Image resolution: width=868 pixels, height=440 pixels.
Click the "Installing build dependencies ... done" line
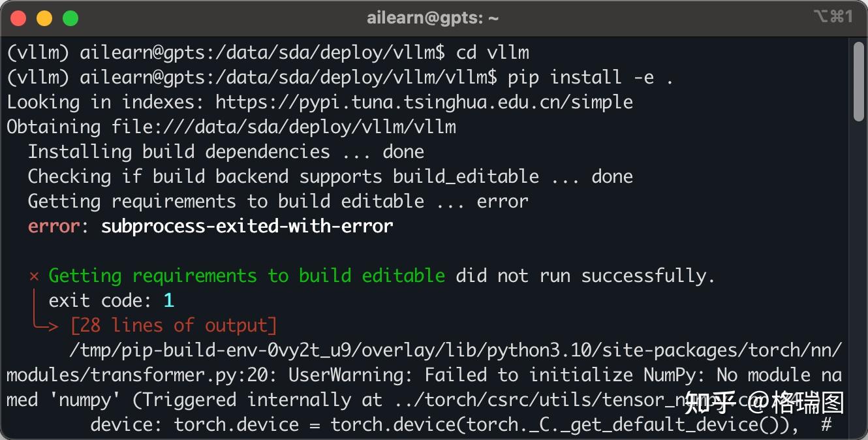(226, 152)
